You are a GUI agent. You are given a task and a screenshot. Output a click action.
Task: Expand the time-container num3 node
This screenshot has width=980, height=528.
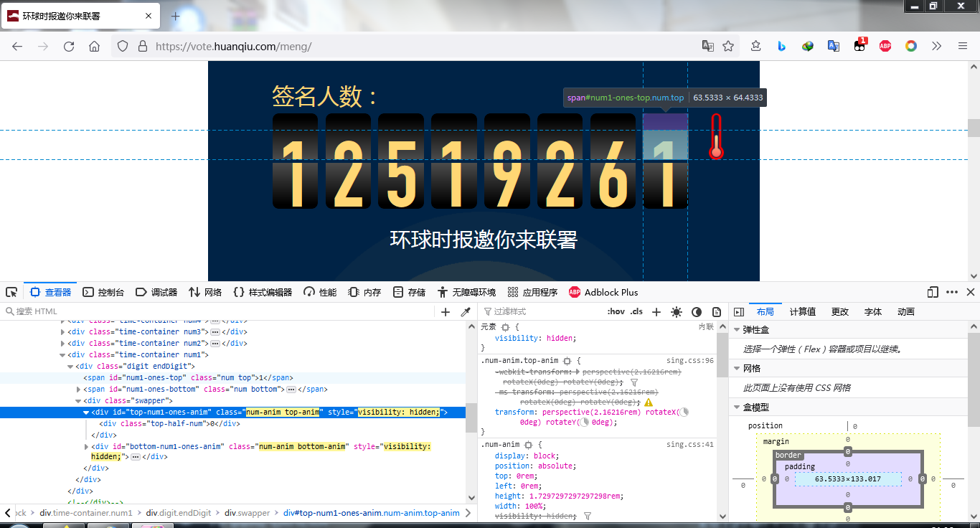pyautogui.click(x=62, y=331)
